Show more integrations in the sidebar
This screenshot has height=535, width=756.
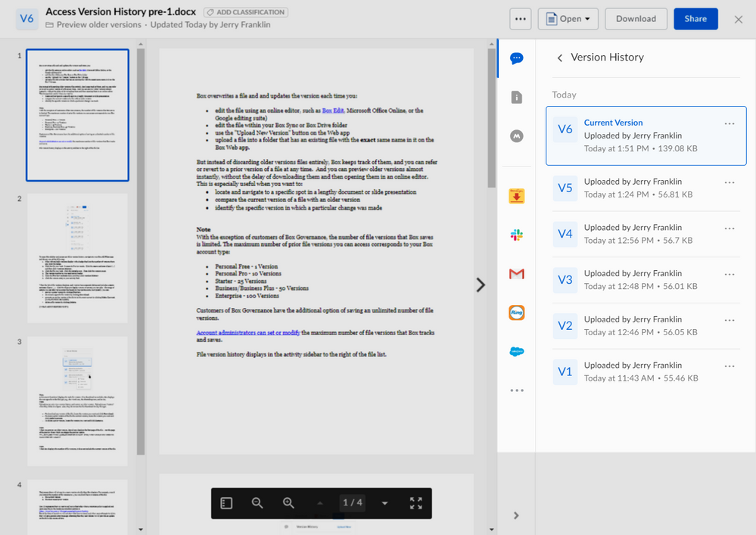[516, 390]
